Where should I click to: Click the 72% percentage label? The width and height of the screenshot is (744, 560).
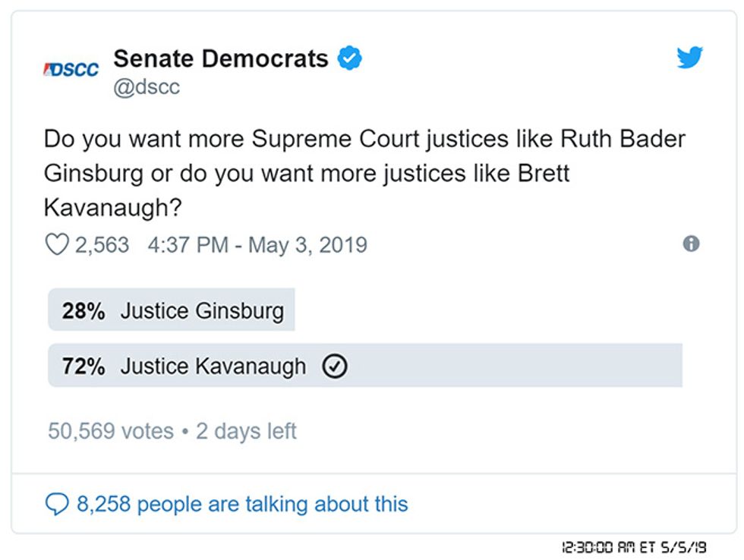coord(84,367)
